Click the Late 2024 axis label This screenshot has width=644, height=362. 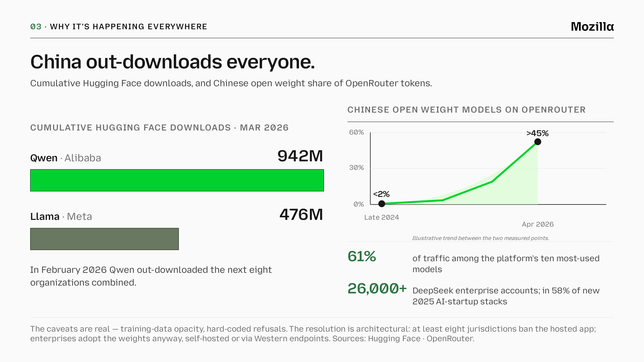click(x=381, y=217)
